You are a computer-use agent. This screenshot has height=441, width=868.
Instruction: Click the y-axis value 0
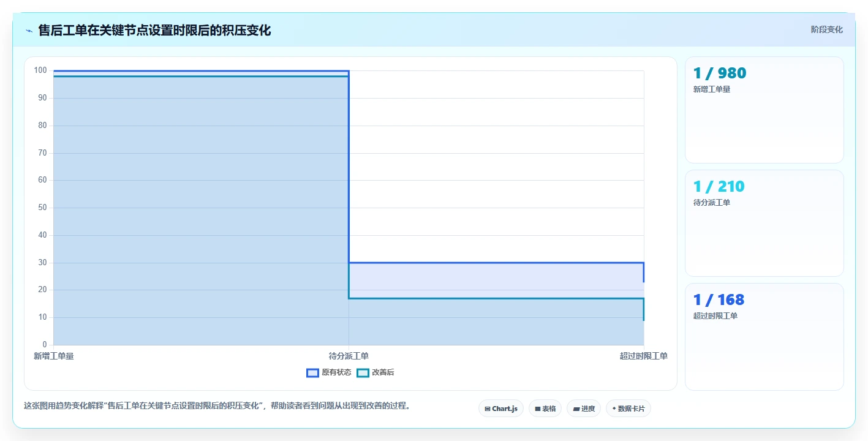click(x=45, y=345)
